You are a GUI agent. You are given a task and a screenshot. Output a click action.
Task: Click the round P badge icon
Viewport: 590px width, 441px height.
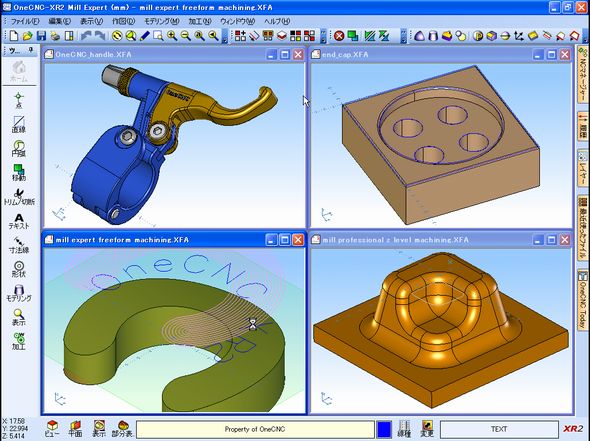[x=478, y=36]
